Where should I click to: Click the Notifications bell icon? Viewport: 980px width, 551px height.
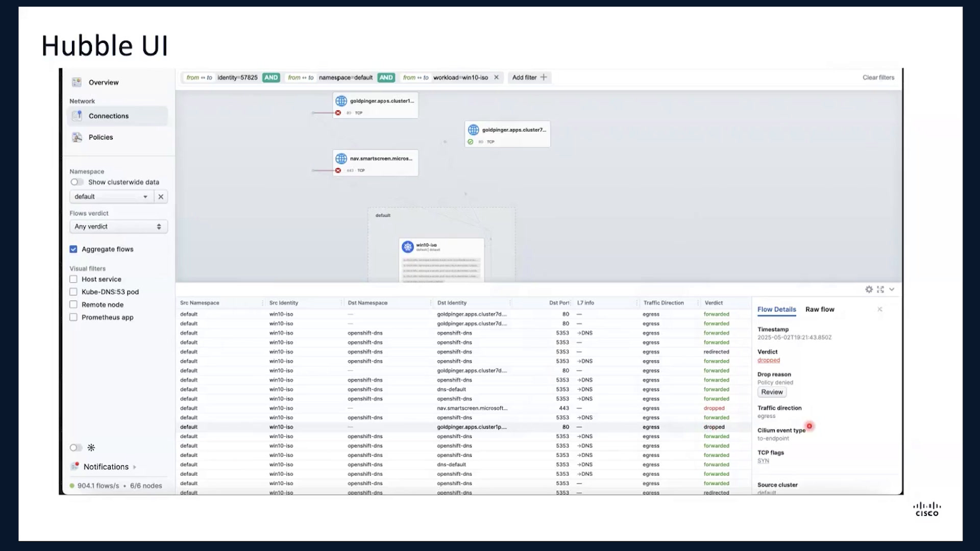[75, 466]
